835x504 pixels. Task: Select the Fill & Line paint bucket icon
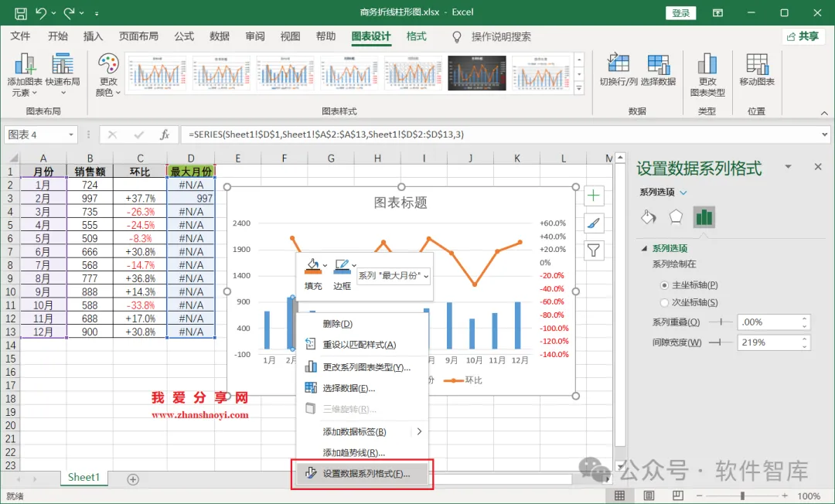(649, 217)
